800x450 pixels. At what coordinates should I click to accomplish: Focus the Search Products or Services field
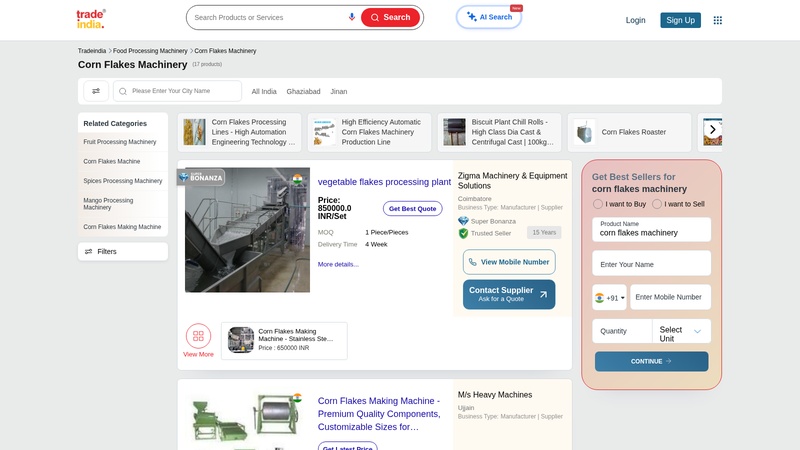(268, 17)
